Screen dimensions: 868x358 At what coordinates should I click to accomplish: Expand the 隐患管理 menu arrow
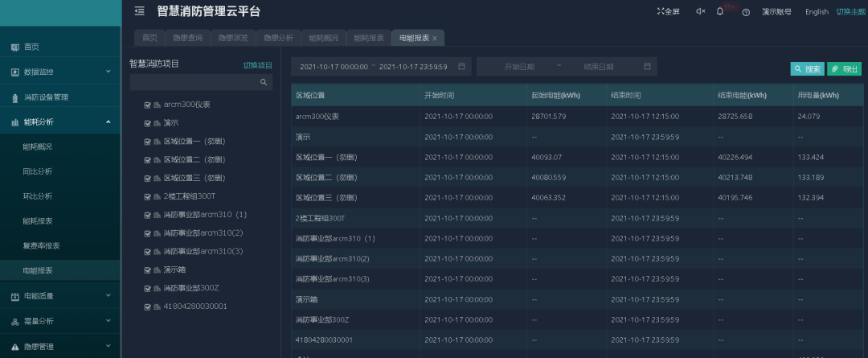[108, 347]
